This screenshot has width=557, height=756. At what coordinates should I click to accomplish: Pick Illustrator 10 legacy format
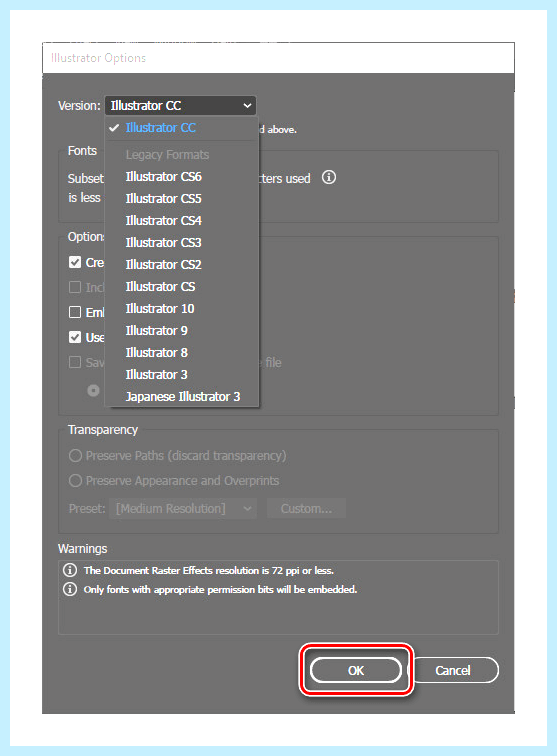182,309
